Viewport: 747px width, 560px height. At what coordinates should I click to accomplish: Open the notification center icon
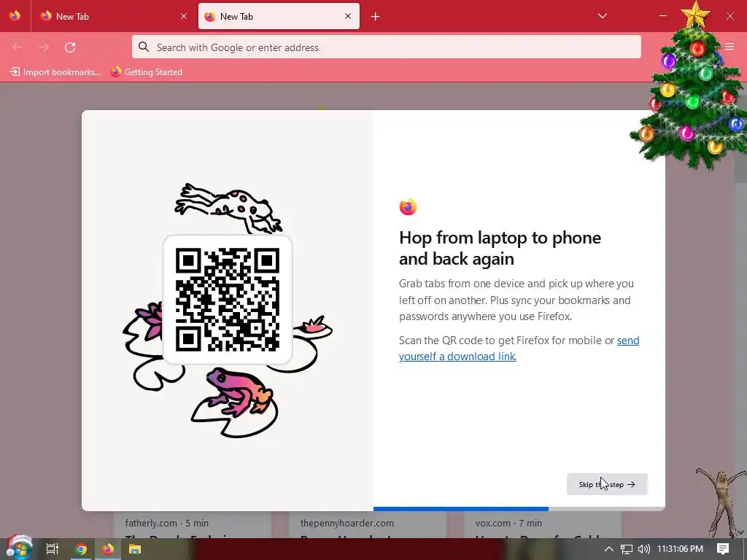(723, 549)
